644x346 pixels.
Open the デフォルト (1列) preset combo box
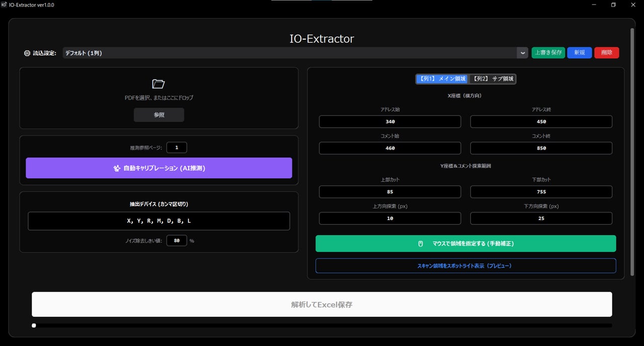(289, 53)
